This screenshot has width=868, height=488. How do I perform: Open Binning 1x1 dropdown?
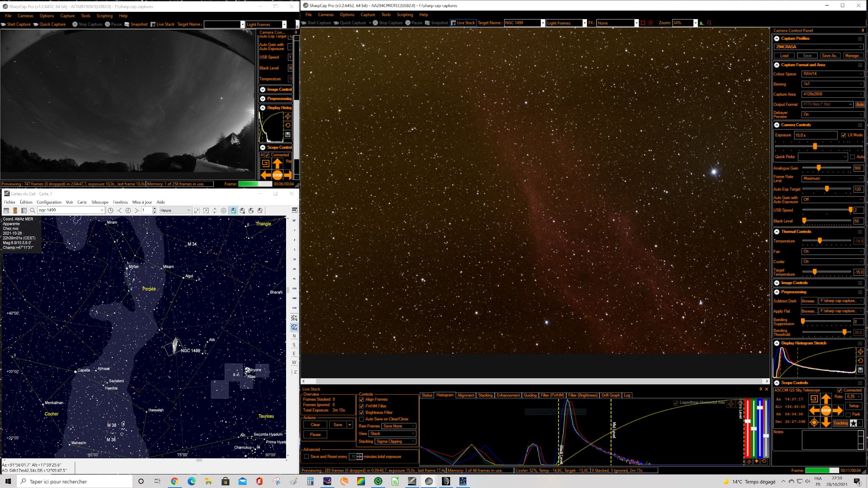832,84
